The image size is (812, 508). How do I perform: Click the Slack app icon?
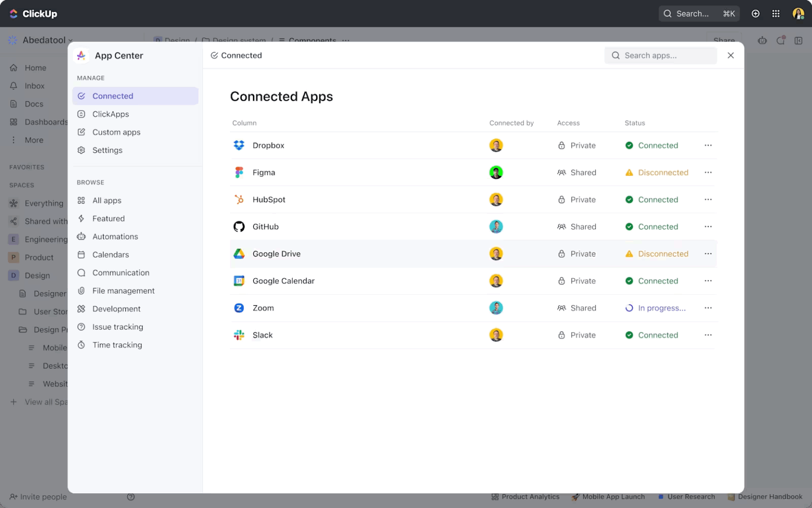coord(239,335)
